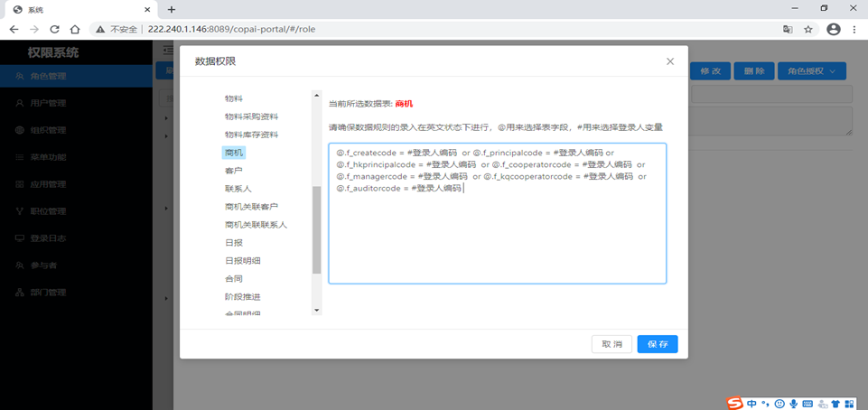Close the 数据权限 dialog with X icon
Screen dimensions: 868x410
click(x=670, y=61)
